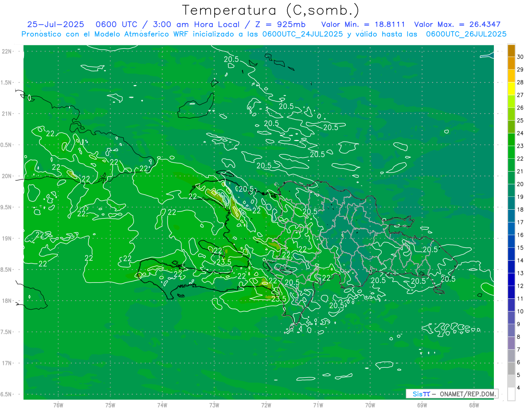Click the '21N' latitude axis label

click(x=7, y=114)
